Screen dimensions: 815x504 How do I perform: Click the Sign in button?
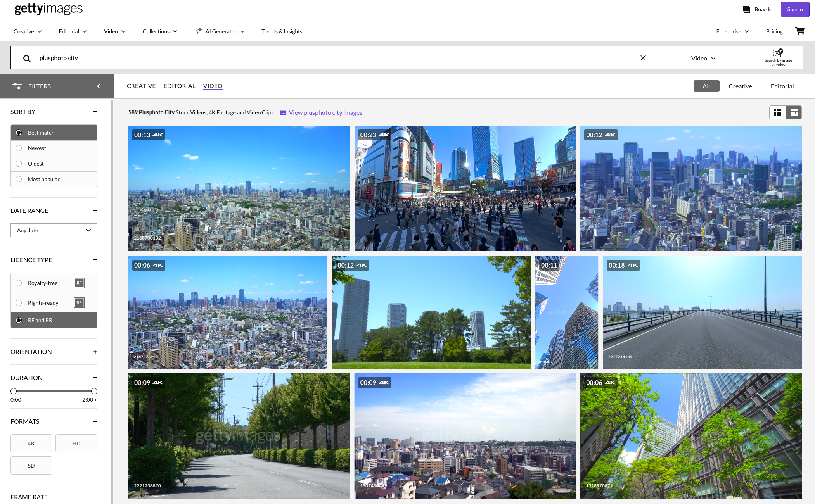[x=794, y=9]
